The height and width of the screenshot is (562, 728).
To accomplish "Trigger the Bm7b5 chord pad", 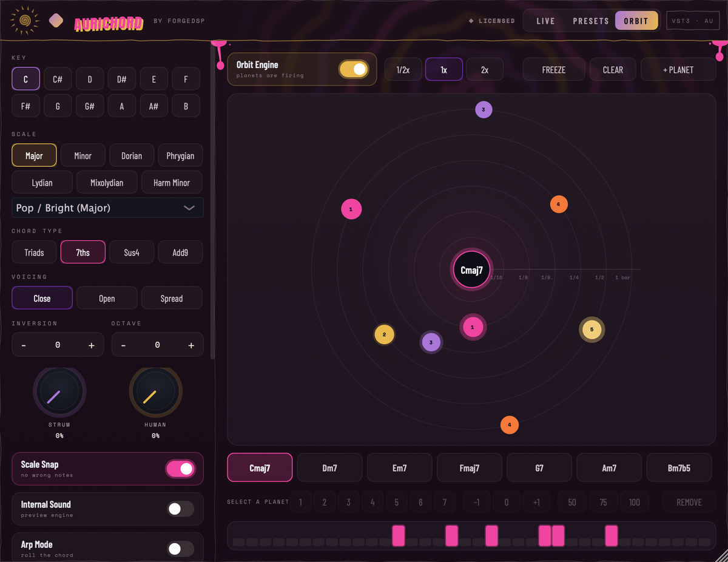I will tap(679, 468).
